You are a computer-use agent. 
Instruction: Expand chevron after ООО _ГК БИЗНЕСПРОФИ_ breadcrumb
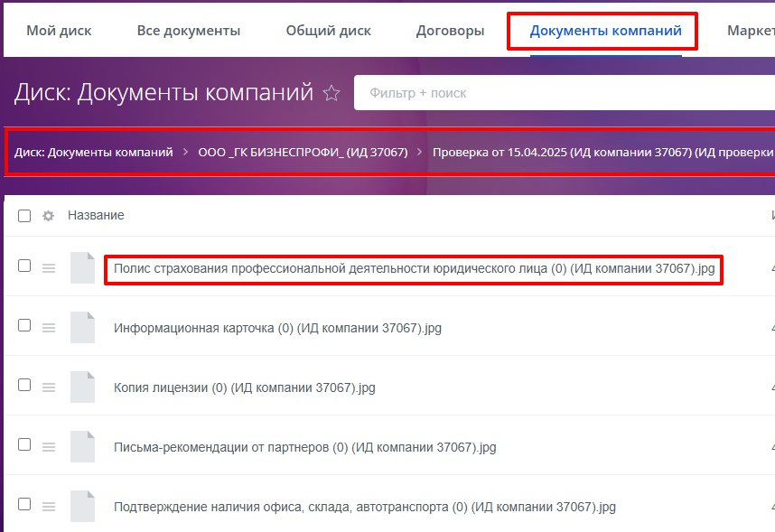(x=420, y=153)
